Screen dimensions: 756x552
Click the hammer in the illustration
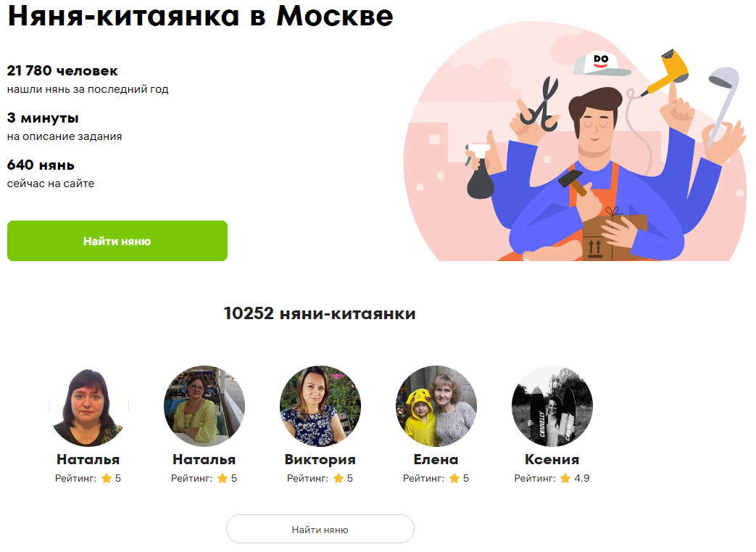[574, 181]
